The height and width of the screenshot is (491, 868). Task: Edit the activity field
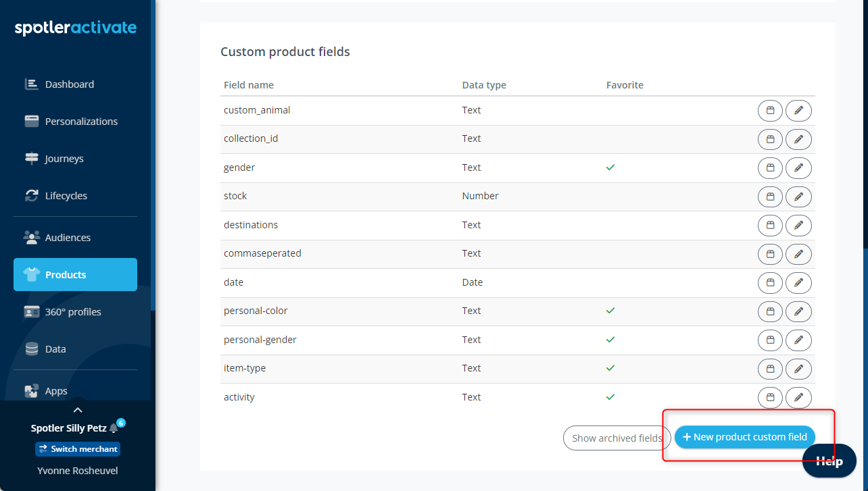(x=798, y=398)
